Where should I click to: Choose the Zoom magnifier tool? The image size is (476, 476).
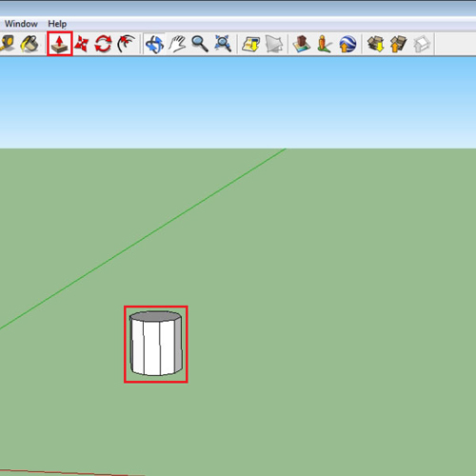click(200, 44)
